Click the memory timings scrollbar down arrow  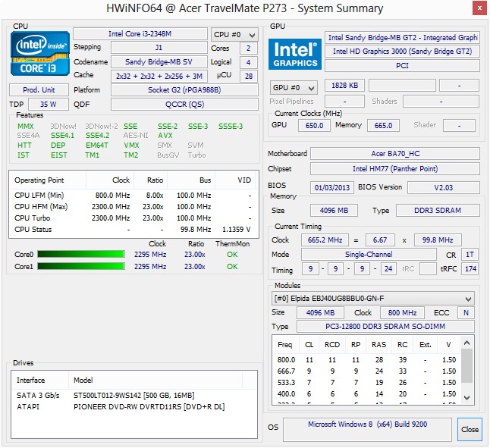(466, 397)
